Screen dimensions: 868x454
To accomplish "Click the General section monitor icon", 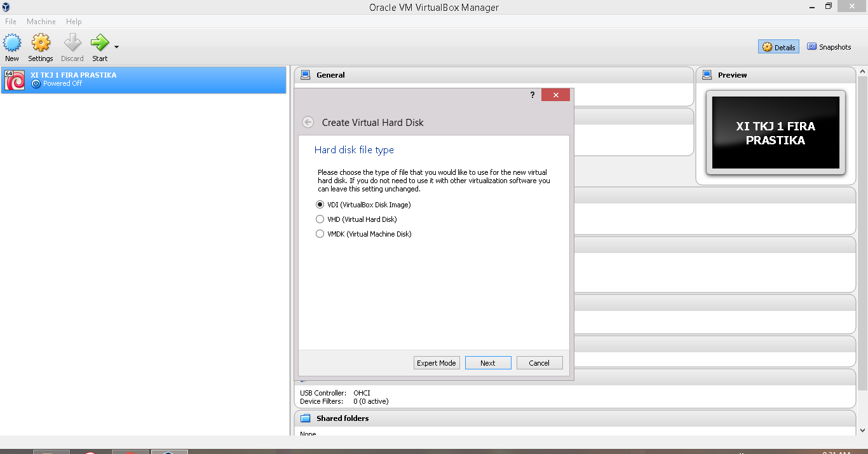I will [x=306, y=75].
